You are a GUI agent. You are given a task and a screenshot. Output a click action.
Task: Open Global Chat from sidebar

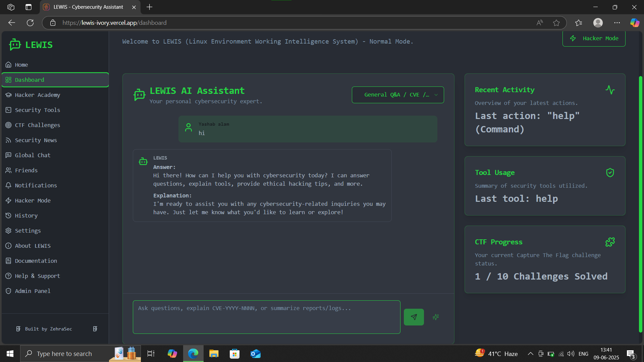tap(33, 155)
